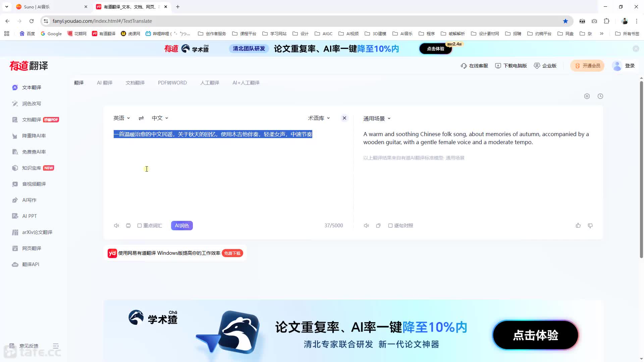The image size is (644, 362).
Task: Open the tab search dropdown arrow
Action: [7, 7]
